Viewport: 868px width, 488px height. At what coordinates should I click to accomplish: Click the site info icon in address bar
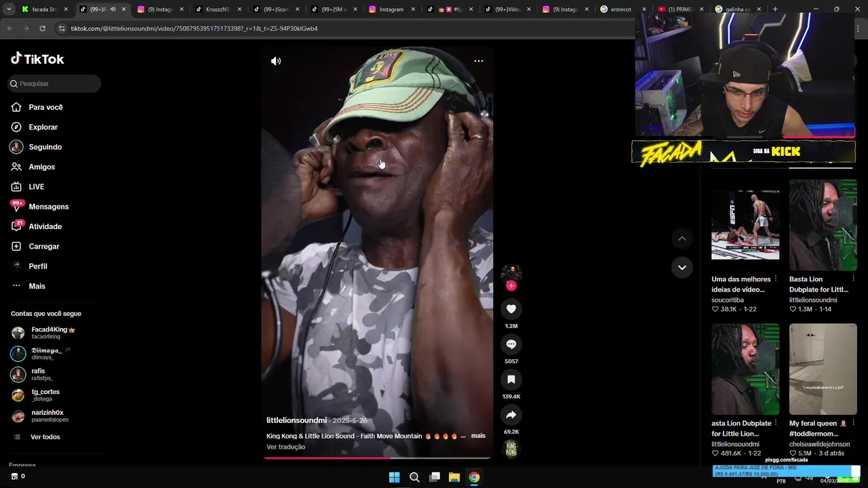click(62, 28)
